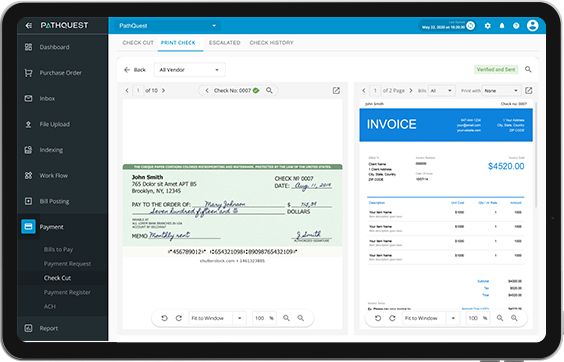The width and height of the screenshot is (564, 362).
Task: Select the Print Check tab
Action: coord(178,43)
